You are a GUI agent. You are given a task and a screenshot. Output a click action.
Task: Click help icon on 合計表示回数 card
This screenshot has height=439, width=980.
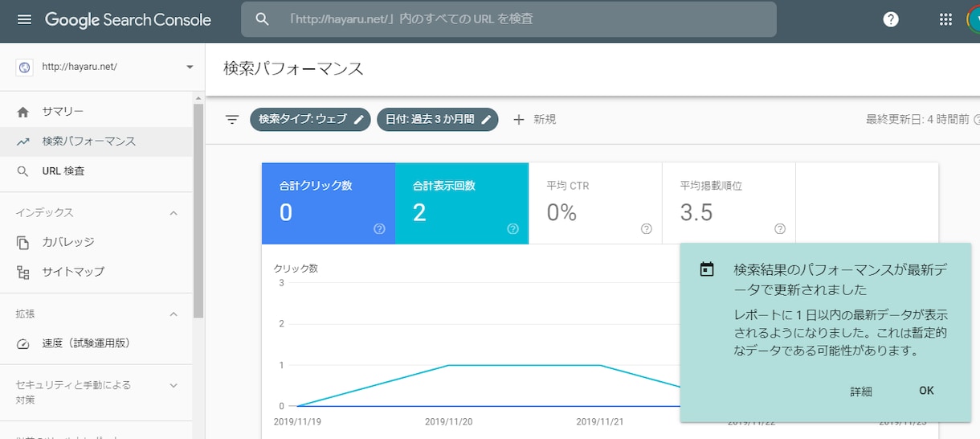pos(512,229)
